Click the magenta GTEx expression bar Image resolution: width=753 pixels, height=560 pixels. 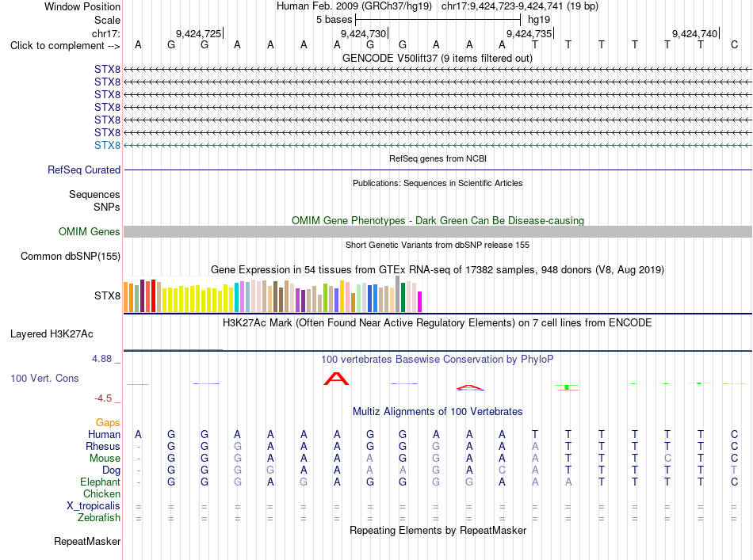tap(420, 302)
